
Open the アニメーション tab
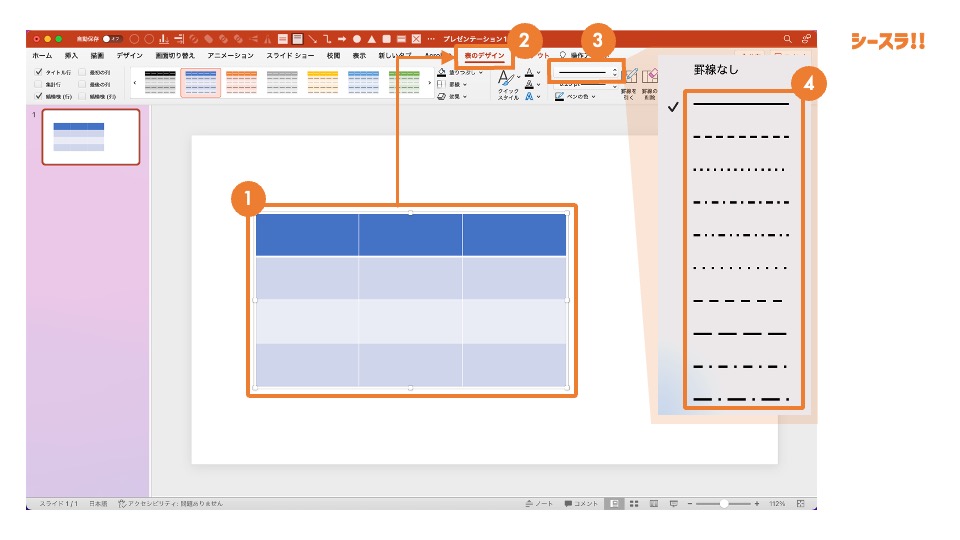coord(230,55)
